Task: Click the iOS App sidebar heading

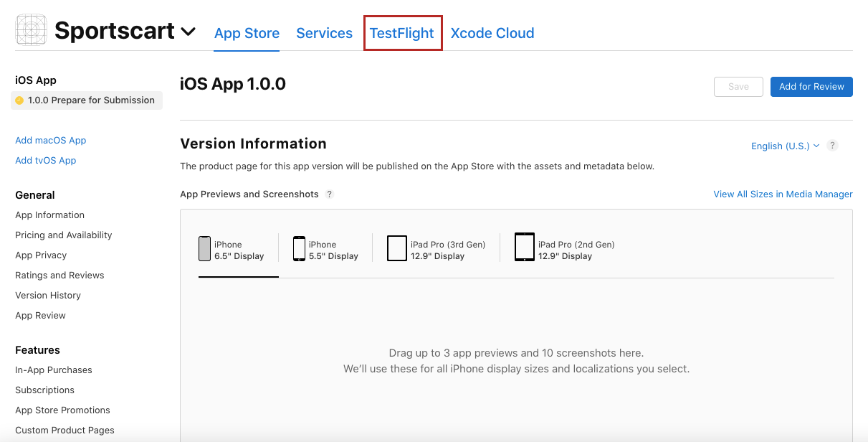Action: [36, 80]
